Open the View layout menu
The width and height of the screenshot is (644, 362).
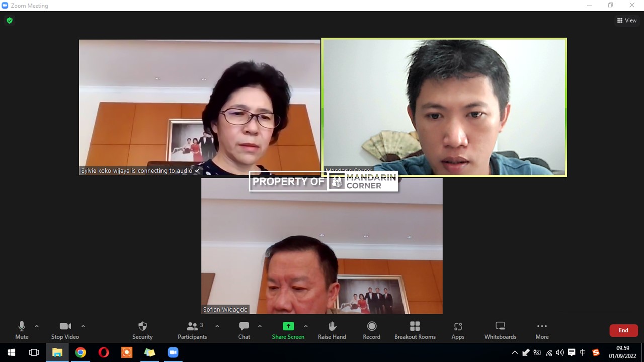[x=627, y=21]
